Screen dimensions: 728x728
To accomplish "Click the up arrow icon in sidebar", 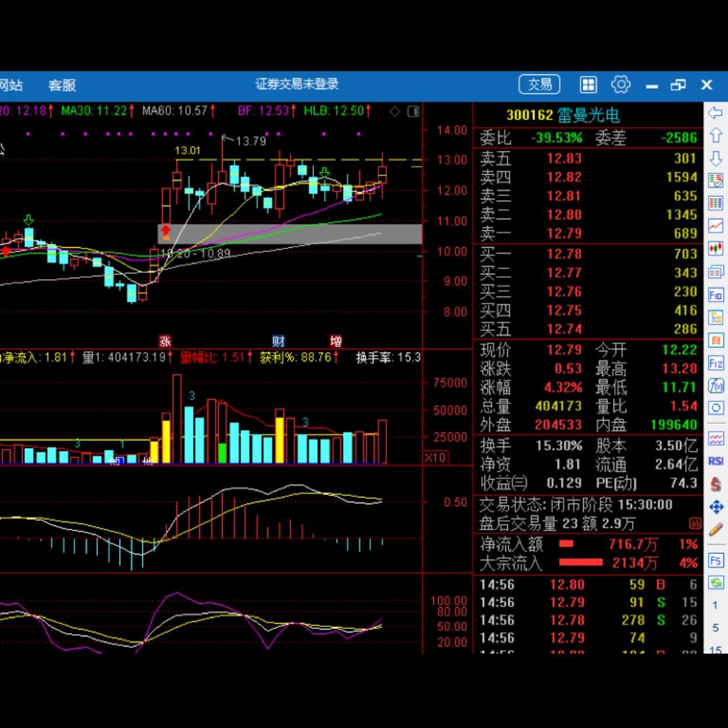I will click(x=715, y=135).
